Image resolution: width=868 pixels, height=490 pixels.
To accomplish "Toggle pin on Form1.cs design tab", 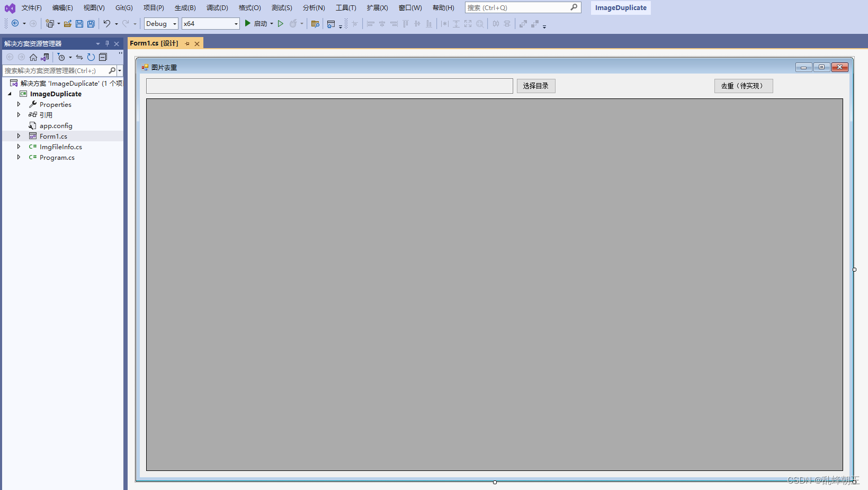I will (x=187, y=43).
